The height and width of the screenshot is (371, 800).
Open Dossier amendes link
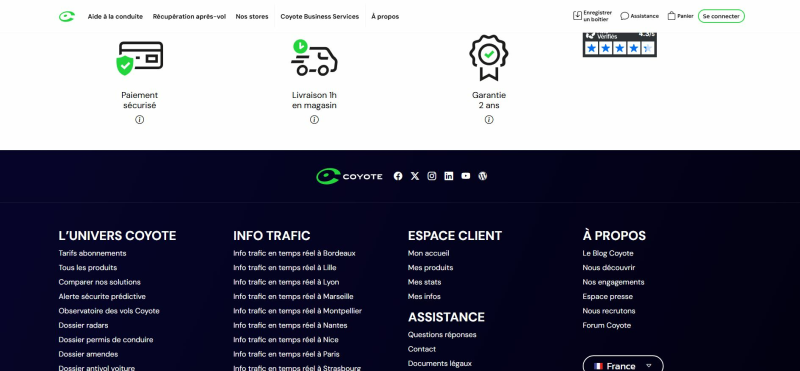(88, 354)
